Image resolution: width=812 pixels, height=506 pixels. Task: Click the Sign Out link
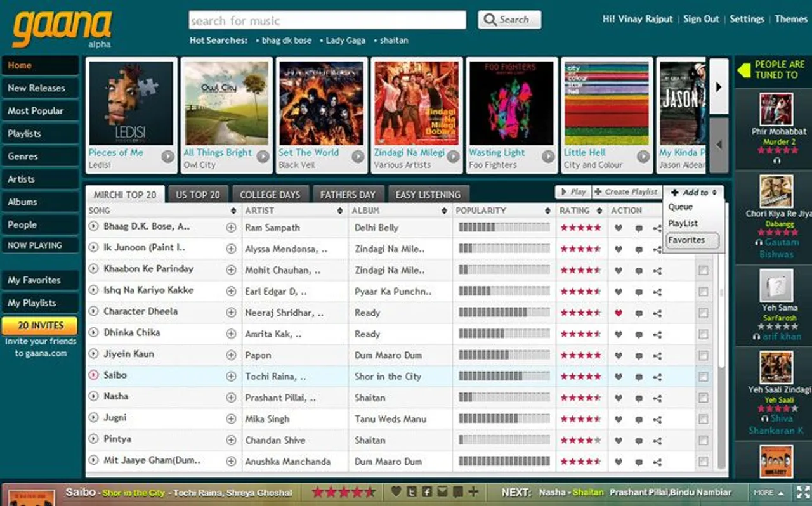(701, 19)
